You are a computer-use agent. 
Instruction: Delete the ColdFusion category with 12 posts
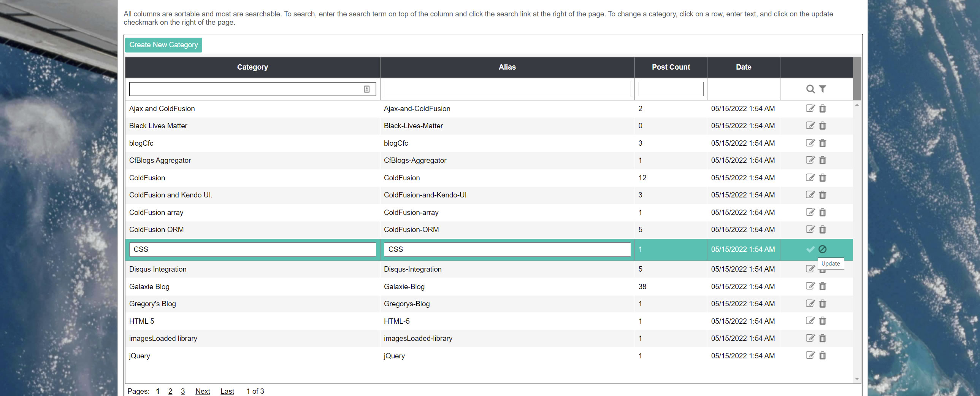823,178
